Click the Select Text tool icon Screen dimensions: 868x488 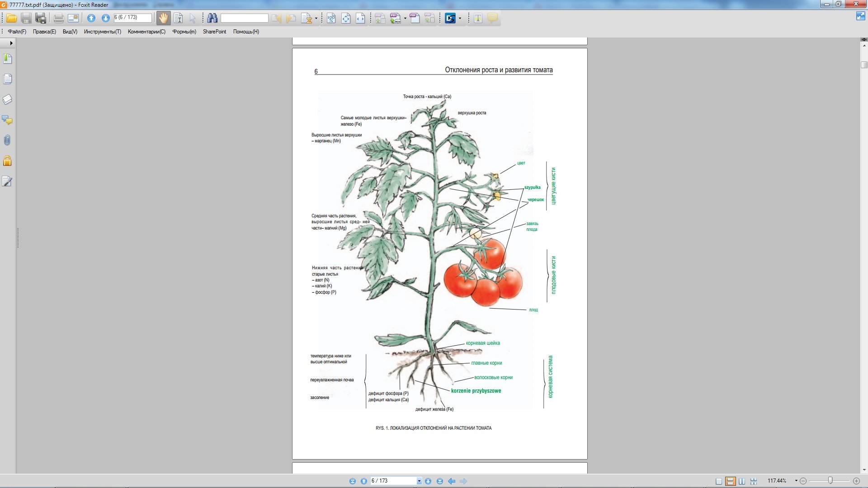click(178, 18)
